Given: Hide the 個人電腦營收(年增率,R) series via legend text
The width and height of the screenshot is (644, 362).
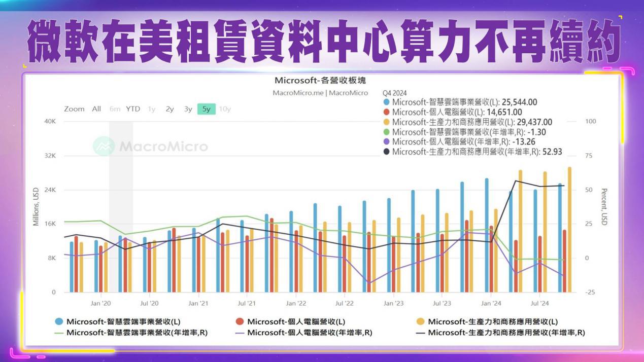Looking at the screenshot, I should point(310,333).
